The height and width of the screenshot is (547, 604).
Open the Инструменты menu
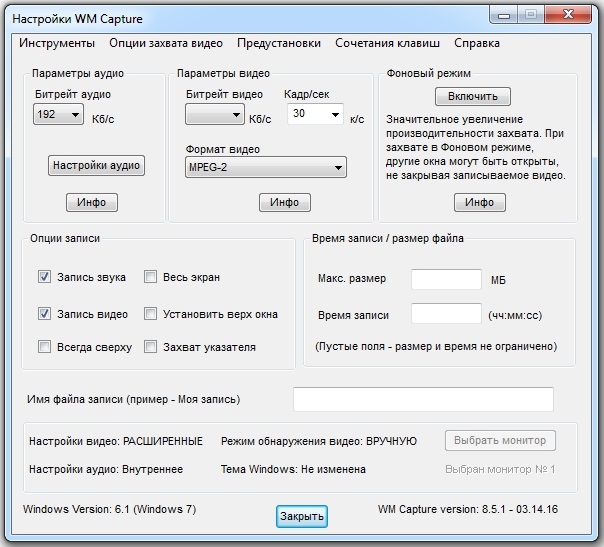pyautogui.click(x=57, y=43)
